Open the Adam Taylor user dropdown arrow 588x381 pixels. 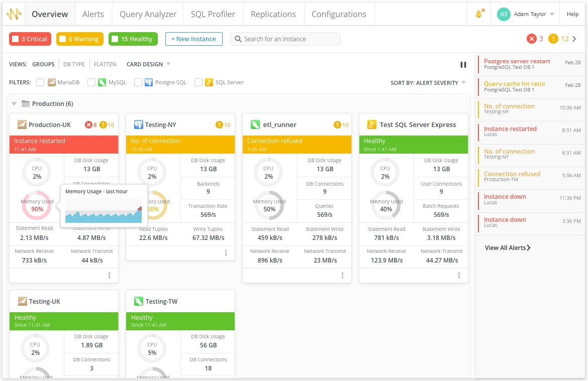tap(552, 14)
